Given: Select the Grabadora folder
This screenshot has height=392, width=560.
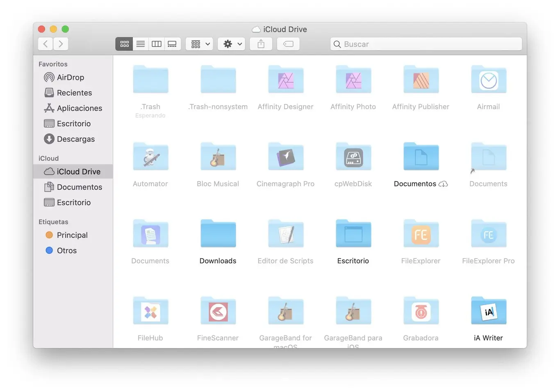Looking at the screenshot, I should coord(421,311).
